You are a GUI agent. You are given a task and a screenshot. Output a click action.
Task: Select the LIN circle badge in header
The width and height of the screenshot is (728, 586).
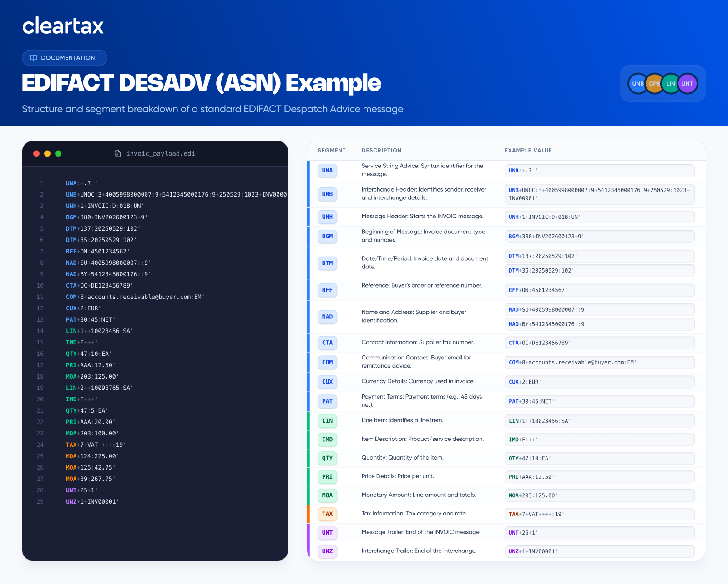[x=671, y=84]
